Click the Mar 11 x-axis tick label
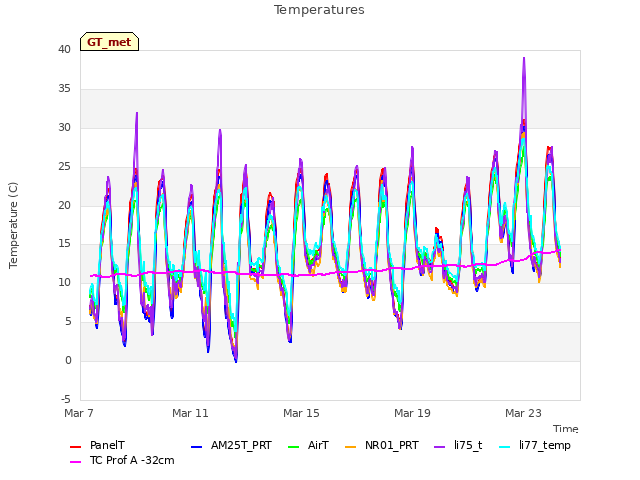This screenshot has height=480, width=640. tap(190, 413)
